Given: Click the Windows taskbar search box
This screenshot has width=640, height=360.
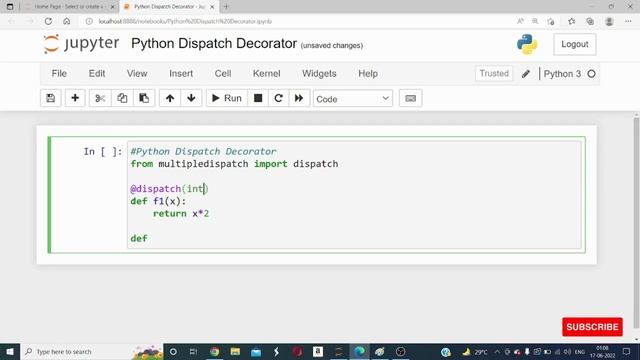Looking at the screenshot, I should [91, 351].
